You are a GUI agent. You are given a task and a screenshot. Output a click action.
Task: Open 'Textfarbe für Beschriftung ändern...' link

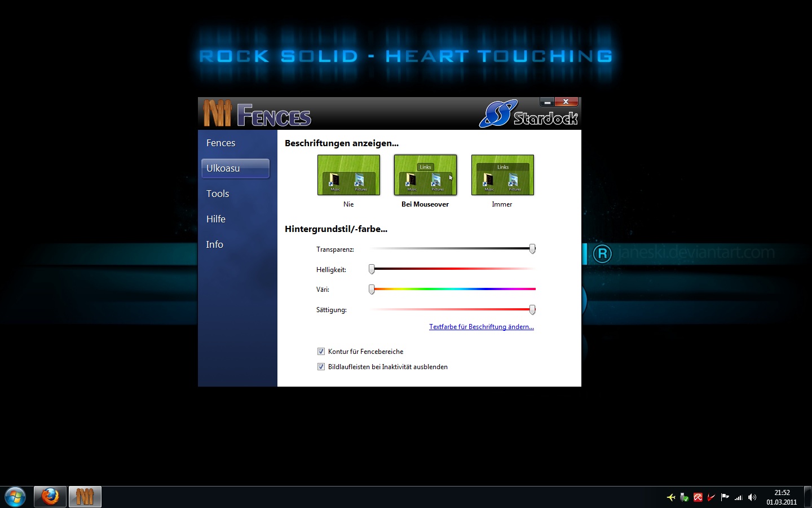point(482,327)
